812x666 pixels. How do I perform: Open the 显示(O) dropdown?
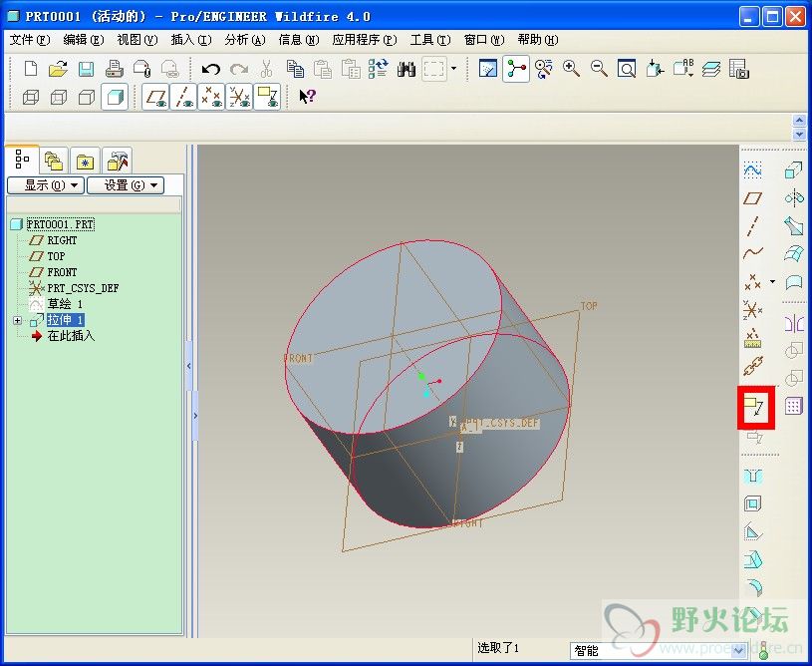(46, 185)
